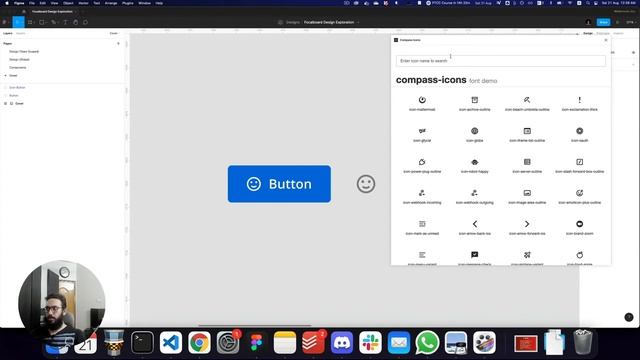Select the gray smiley icon on canvas
The width and height of the screenshot is (640, 360).
point(366,184)
